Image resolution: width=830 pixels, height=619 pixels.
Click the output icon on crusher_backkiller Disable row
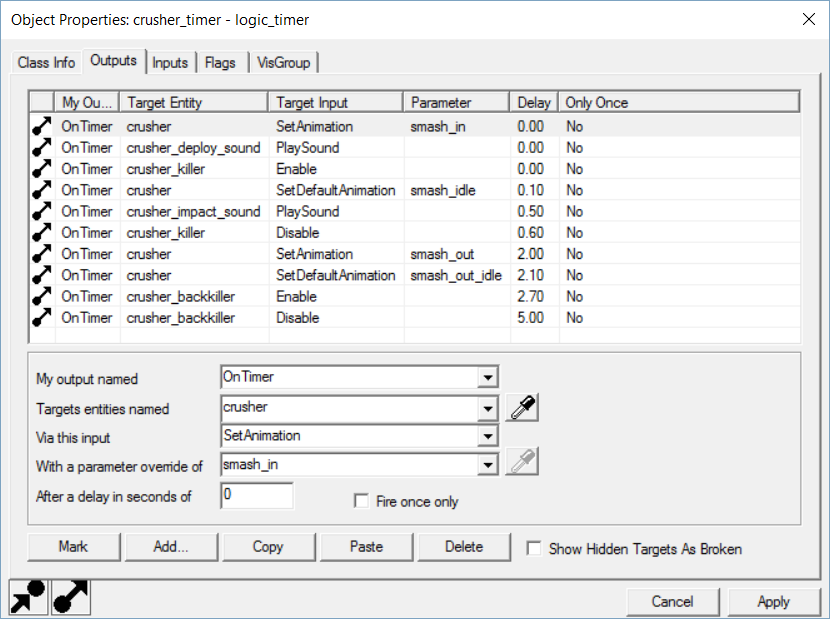[x=42, y=318]
